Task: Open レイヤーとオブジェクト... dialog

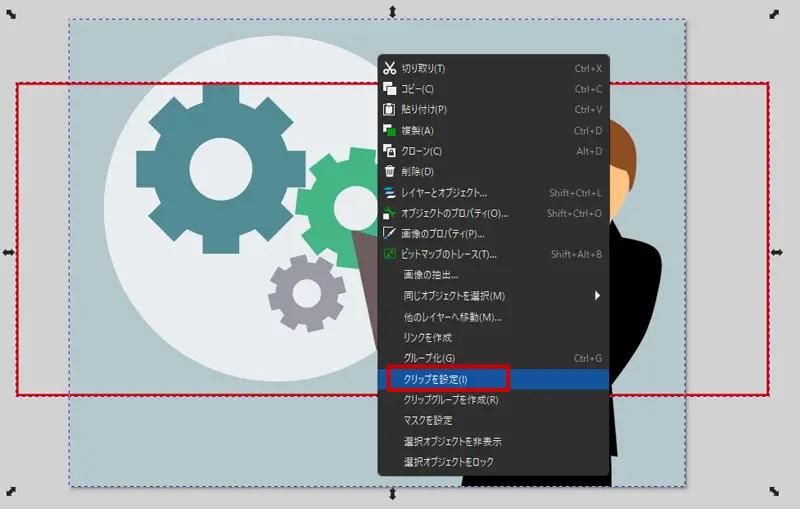Action: (493, 193)
